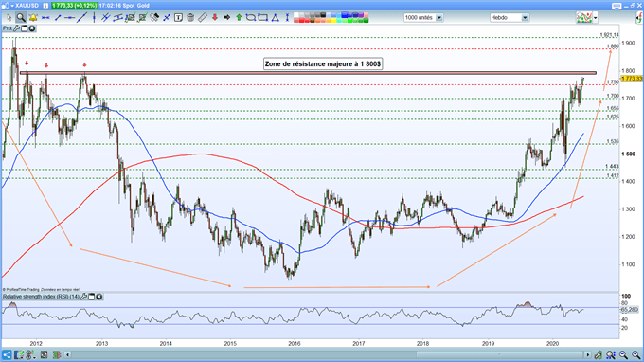Click the keyboard icon in title bar
Image resolution: width=644 pixels, height=362 pixels.
[617, 6]
